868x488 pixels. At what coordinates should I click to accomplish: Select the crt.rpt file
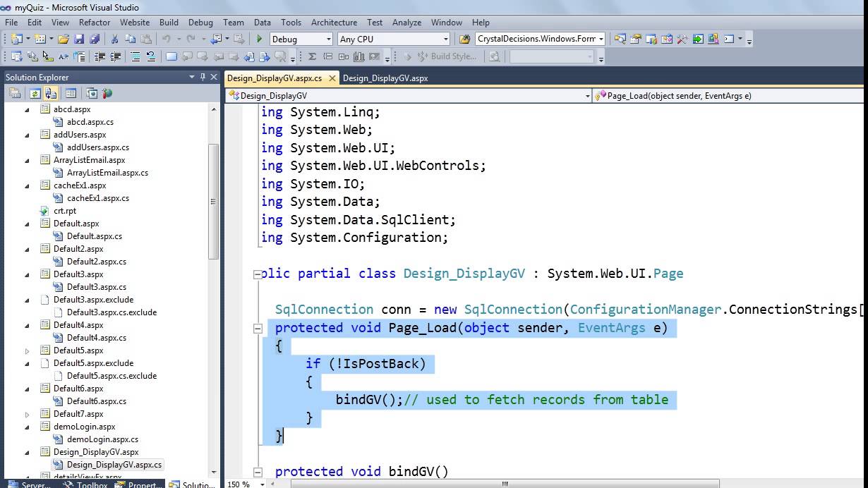[x=65, y=211]
